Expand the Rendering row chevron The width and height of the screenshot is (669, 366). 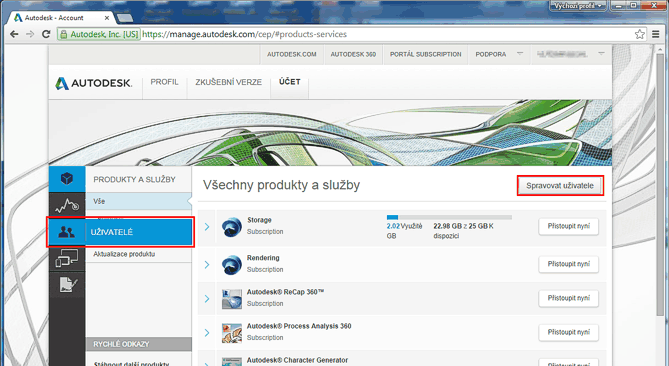(x=207, y=264)
